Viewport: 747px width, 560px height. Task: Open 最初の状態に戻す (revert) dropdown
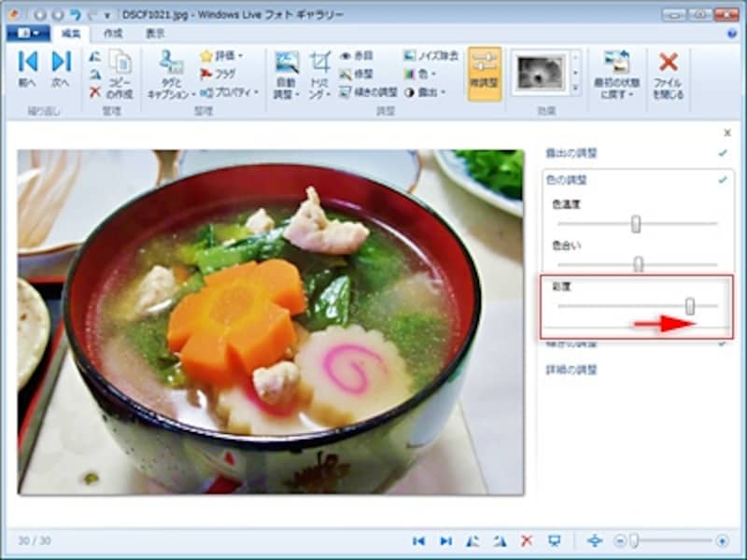click(x=617, y=75)
